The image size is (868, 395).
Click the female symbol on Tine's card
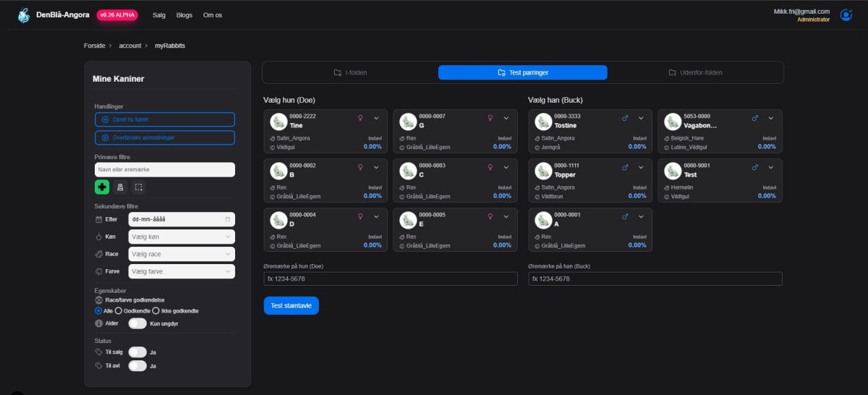coord(360,118)
